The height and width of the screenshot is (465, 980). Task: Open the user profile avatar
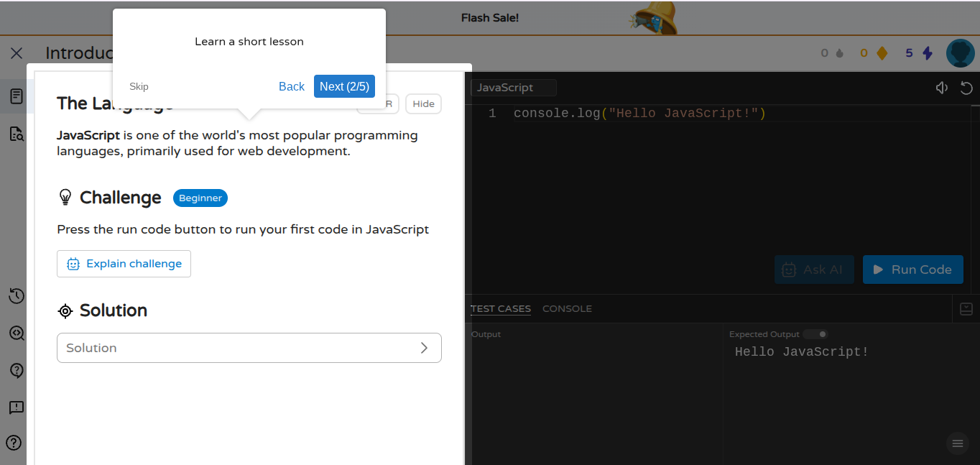coord(960,53)
